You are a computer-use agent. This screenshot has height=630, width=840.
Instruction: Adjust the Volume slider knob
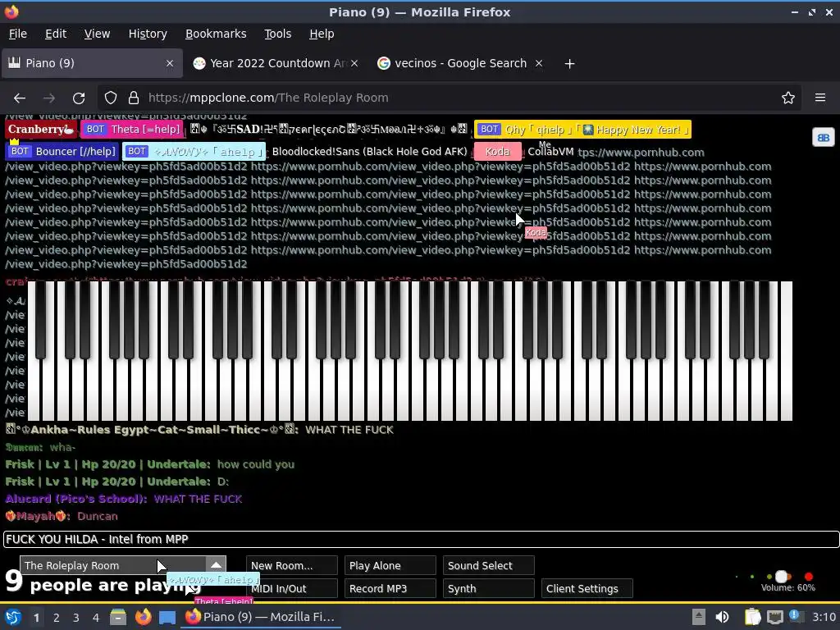point(781,577)
